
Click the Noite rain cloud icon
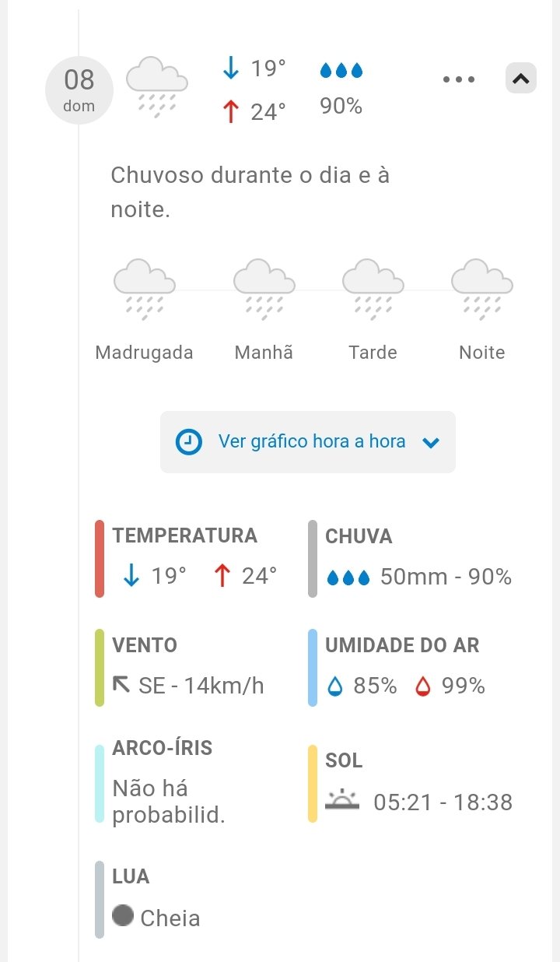482,290
